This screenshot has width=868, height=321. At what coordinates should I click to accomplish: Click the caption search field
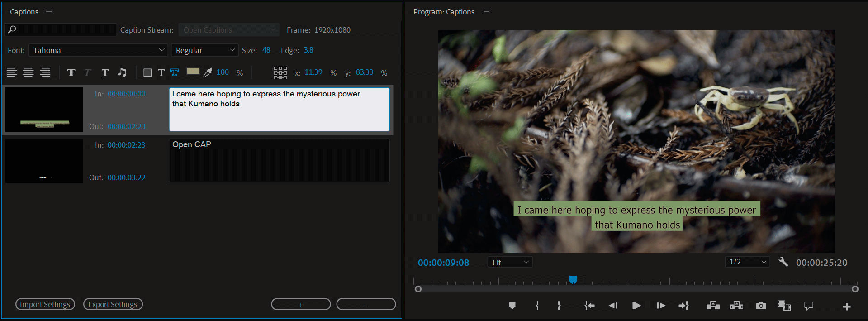point(61,29)
